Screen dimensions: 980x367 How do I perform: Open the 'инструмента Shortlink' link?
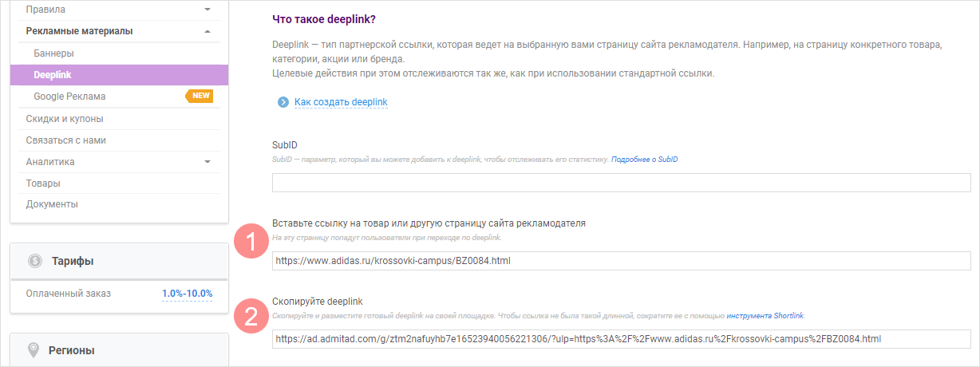(x=765, y=317)
